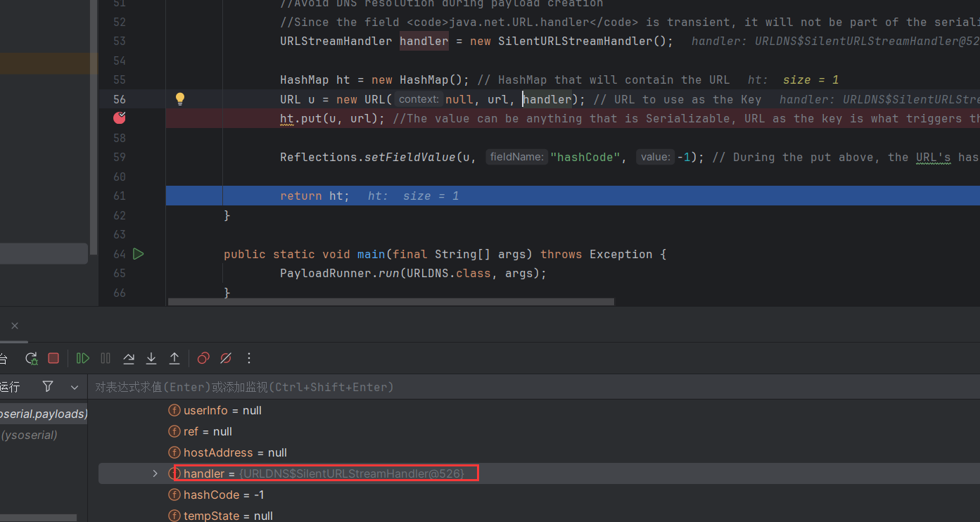This screenshot has height=522, width=980.
Task: Stop the debugging session
Action: click(53, 359)
